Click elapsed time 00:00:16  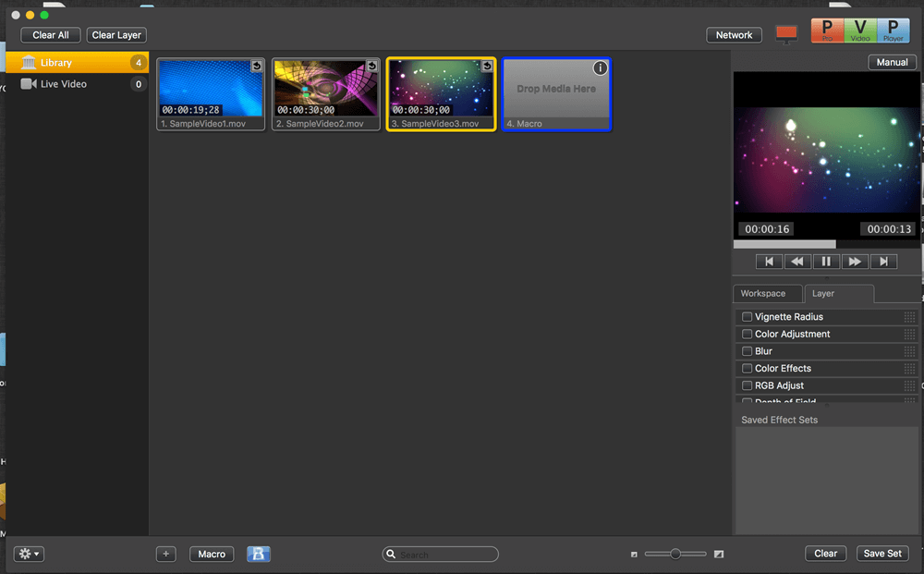point(767,228)
